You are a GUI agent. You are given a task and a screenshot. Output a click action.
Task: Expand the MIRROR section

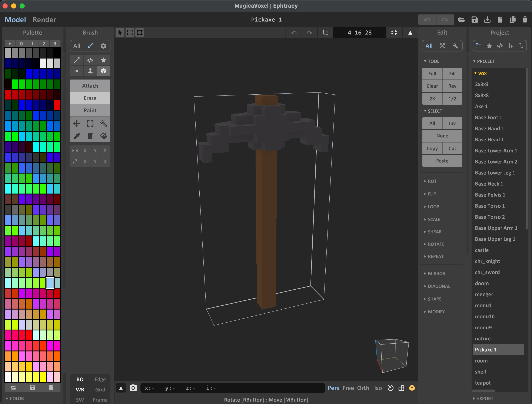pos(435,274)
